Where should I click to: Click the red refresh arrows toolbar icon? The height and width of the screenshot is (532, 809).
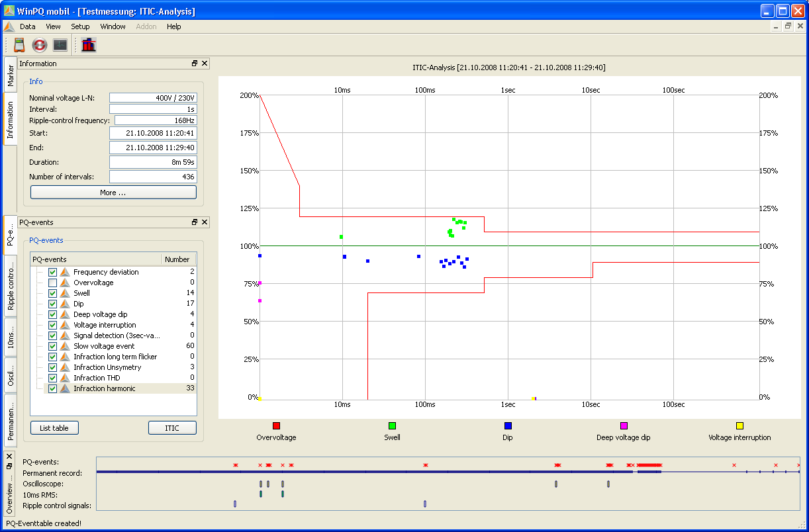pos(39,46)
